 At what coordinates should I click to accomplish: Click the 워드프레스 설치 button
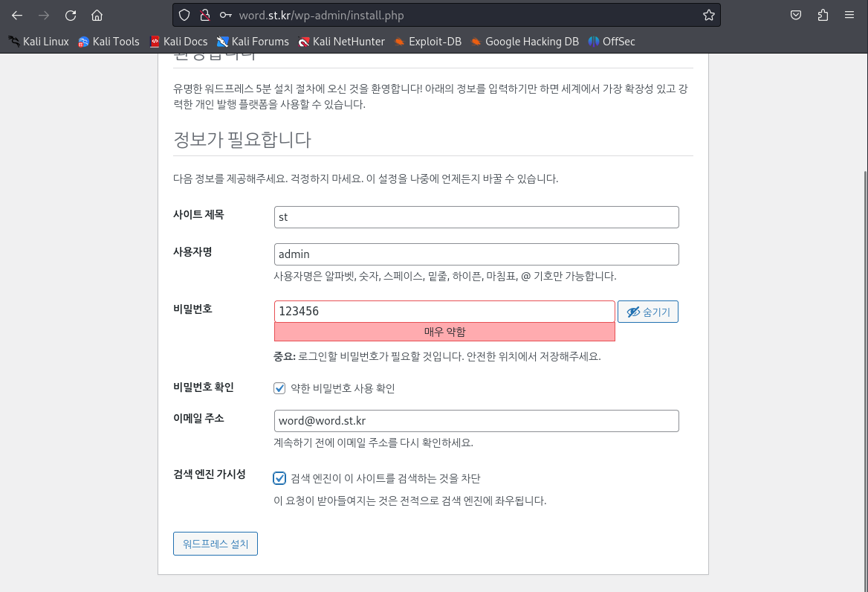(x=216, y=544)
